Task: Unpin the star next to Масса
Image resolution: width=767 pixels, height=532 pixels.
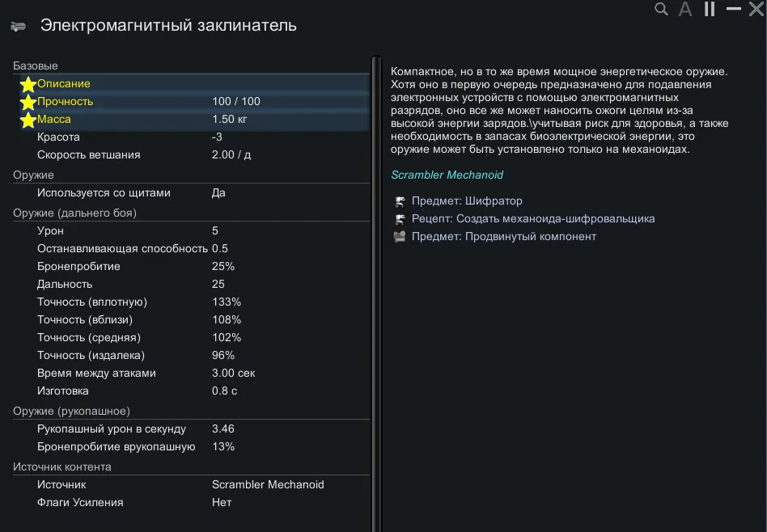Action: [x=28, y=120]
